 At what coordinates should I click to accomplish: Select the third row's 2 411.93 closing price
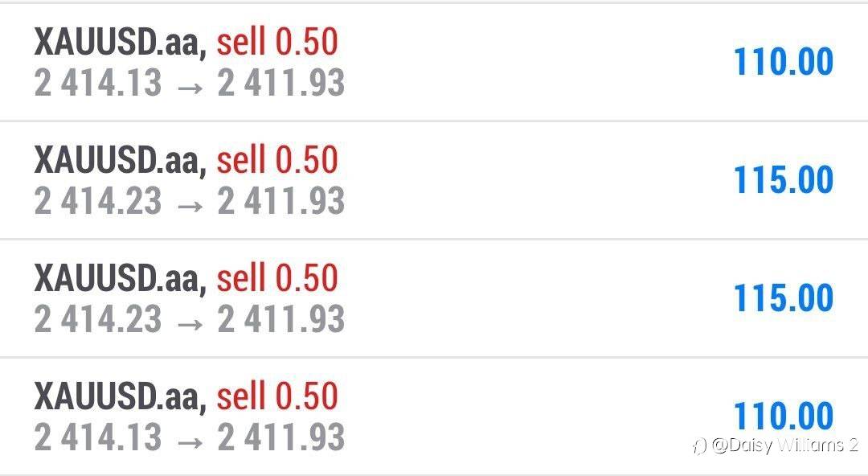point(281,319)
